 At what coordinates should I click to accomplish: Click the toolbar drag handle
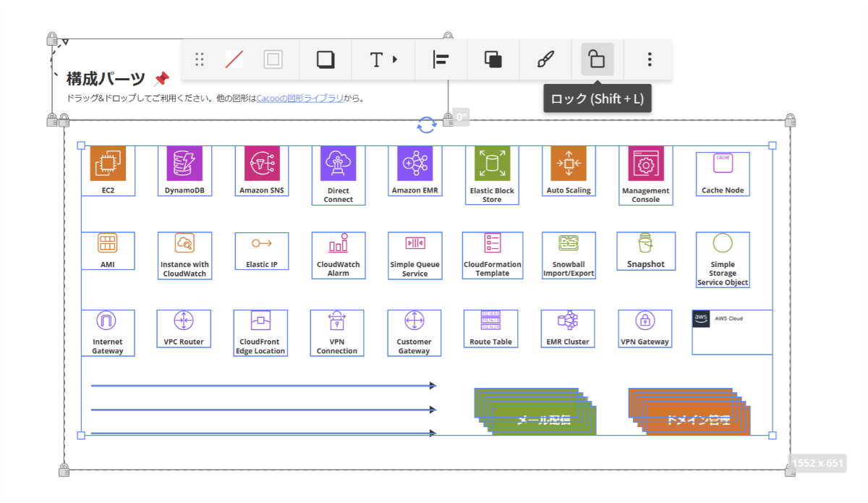pos(200,59)
